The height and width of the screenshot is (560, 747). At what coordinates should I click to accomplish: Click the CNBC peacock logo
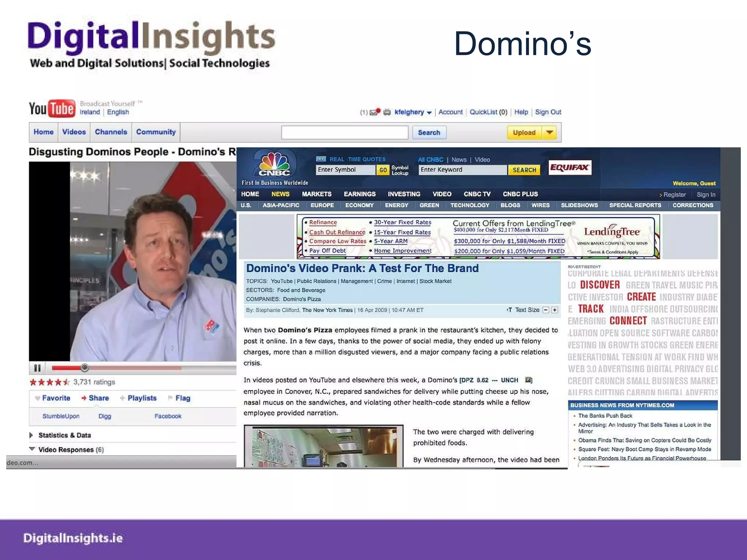point(274,164)
